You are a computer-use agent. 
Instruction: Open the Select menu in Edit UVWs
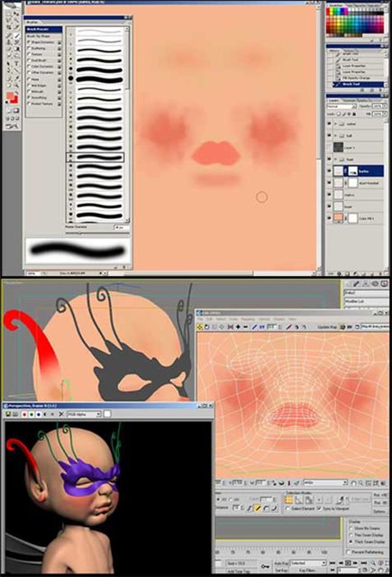pyautogui.click(x=221, y=318)
